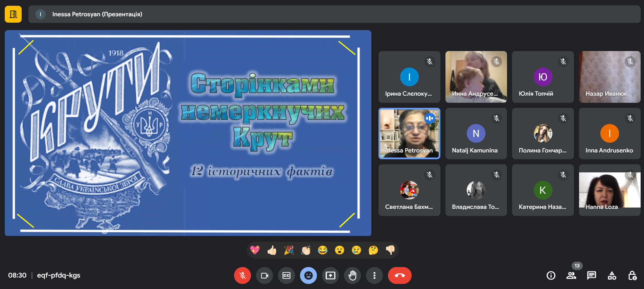
Task: Send the heart emoji reaction
Action: point(255,250)
